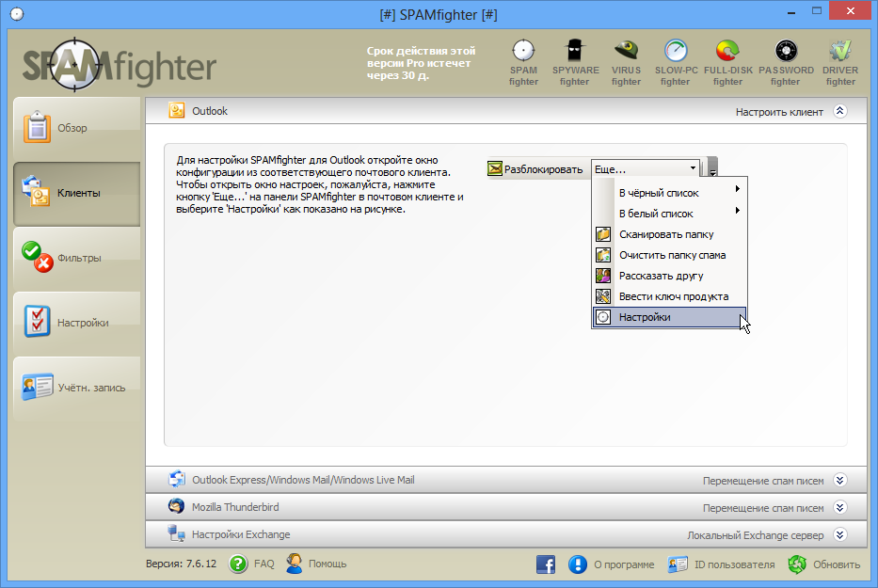Image resolution: width=878 pixels, height=588 pixels.
Task: Open О программе about link
Action: coord(624,564)
